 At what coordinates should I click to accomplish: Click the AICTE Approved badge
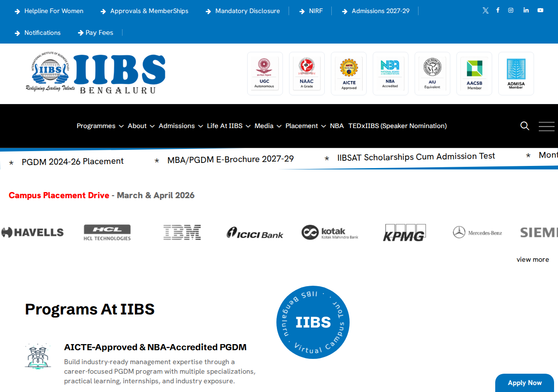pos(349,74)
